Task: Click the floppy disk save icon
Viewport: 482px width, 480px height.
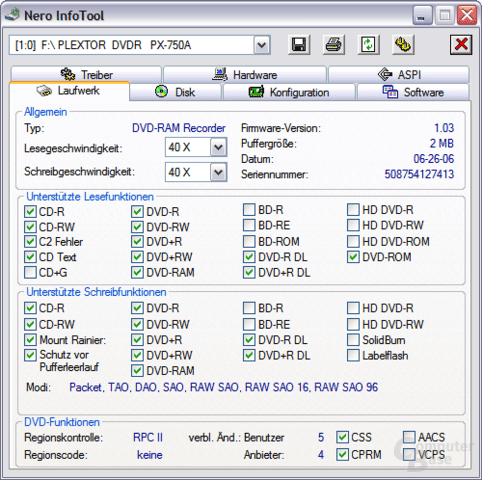Action: click(299, 44)
